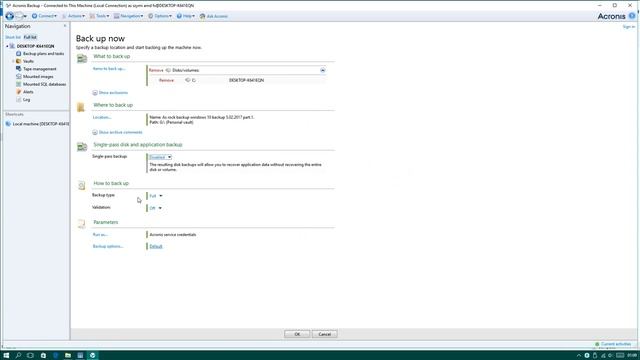
Task: Open the Validation dropdown
Action: click(x=155, y=208)
